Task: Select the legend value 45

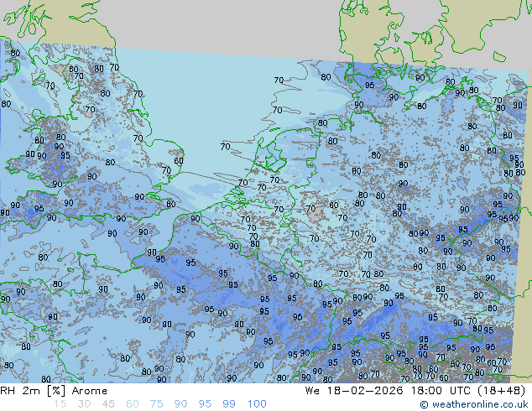Action: [x=108, y=404]
